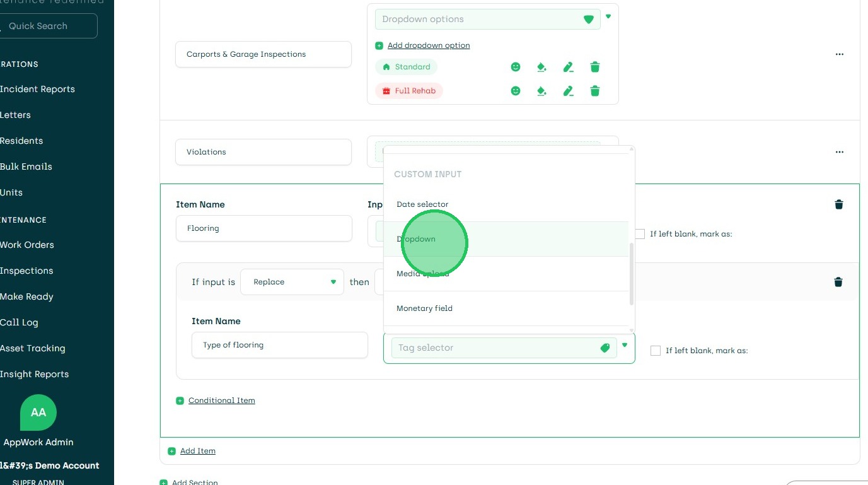The width and height of the screenshot is (868, 485).
Task: Delete the Standard dropdown option
Action: point(594,67)
